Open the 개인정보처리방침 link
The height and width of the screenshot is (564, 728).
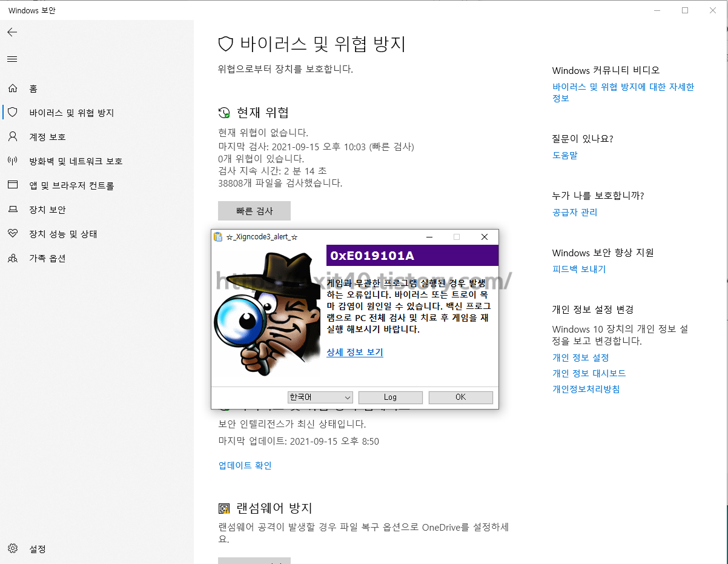pos(586,389)
